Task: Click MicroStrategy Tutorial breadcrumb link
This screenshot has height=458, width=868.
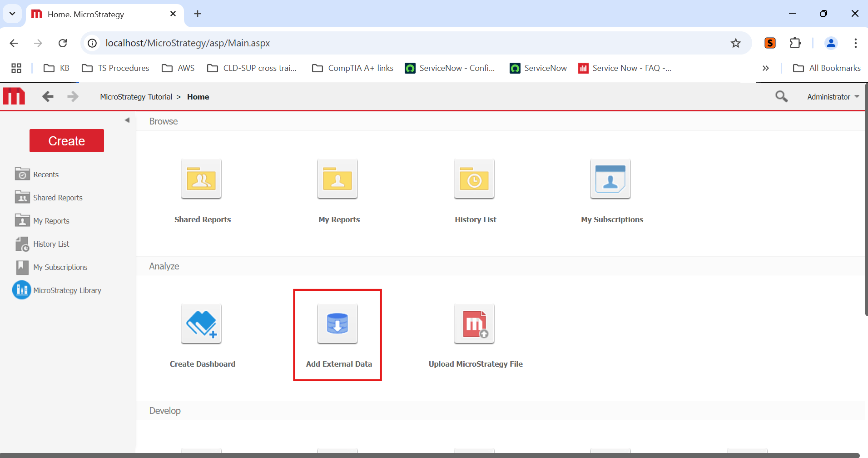Action: (x=136, y=97)
